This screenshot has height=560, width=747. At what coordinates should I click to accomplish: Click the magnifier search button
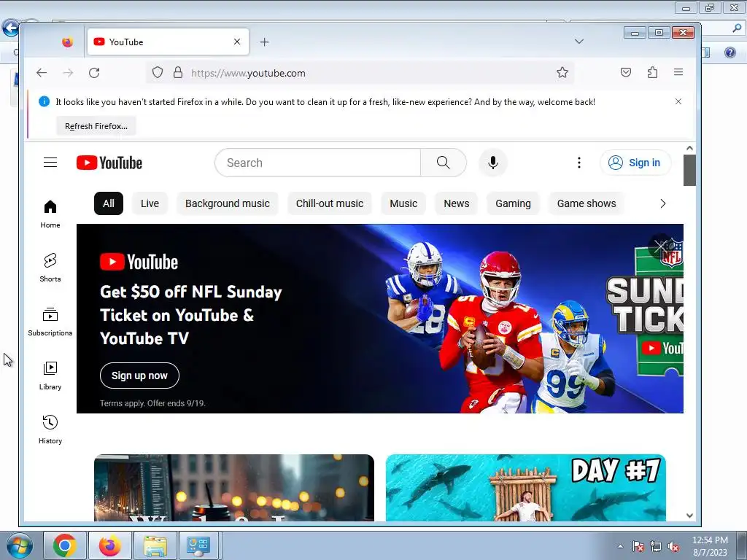tap(443, 163)
